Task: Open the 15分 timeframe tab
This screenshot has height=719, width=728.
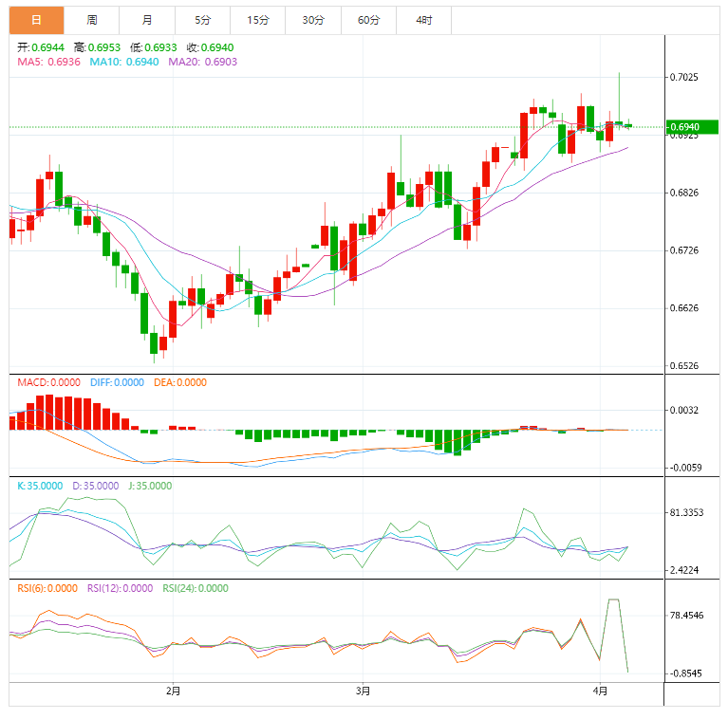Action: (257, 21)
